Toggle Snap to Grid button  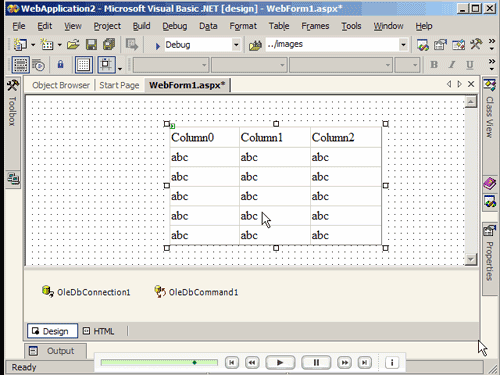(x=106, y=65)
